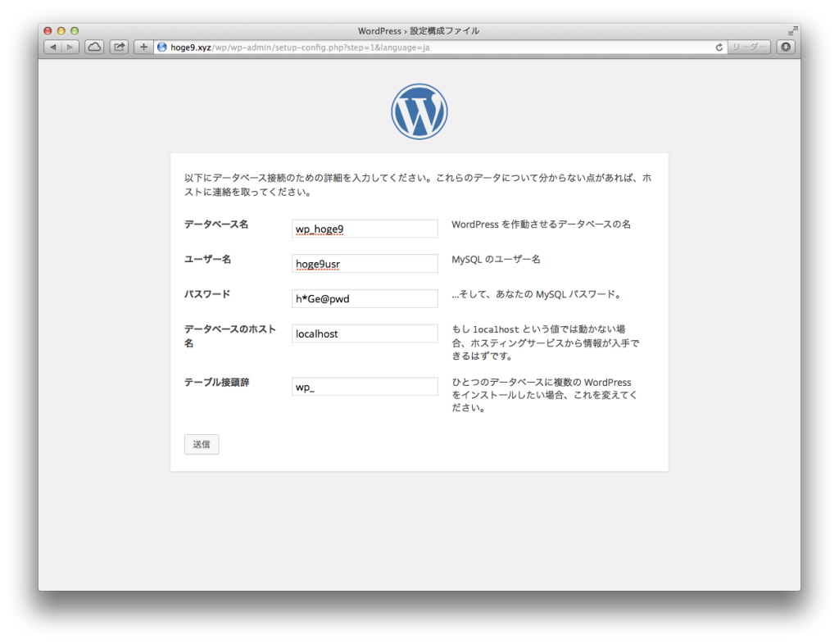Image resolution: width=839 pixels, height=644 pixels.
Task: Add bookmark with the plus button
Action: click(x=143, y=47)
